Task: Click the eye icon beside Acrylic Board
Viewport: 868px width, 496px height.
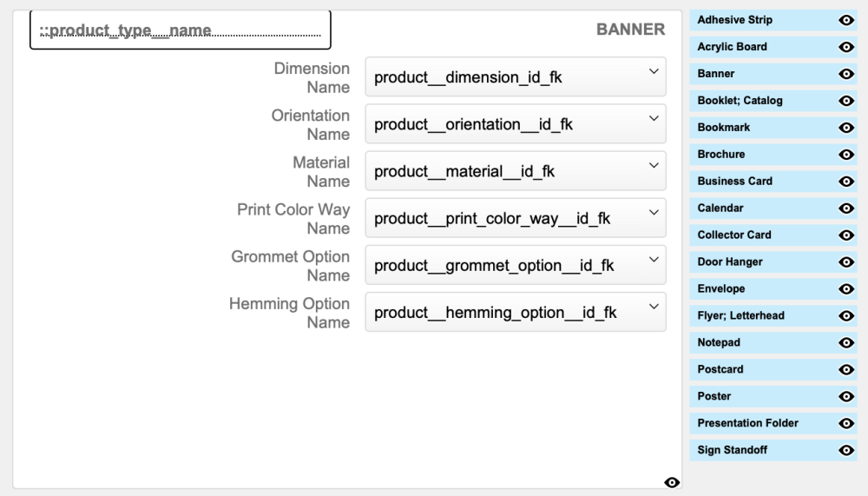Action: pyautogui.click(x=846, y=47)
